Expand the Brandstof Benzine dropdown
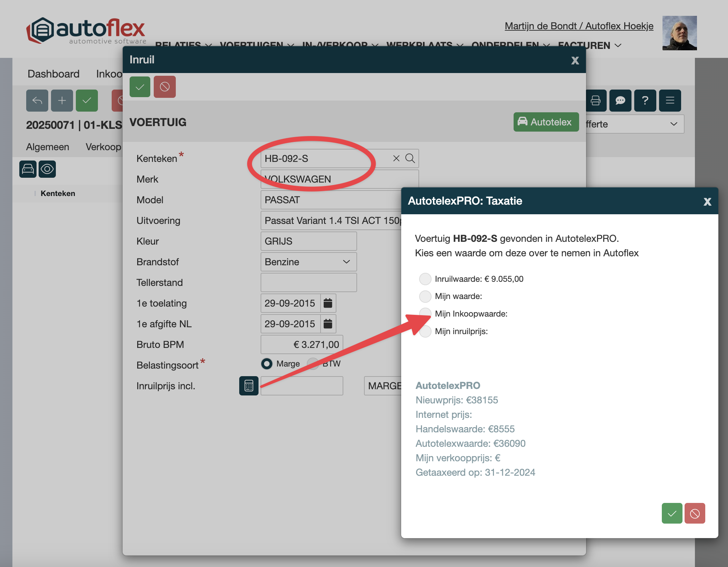This screenshot has width=728, height=567. (x=309, y=261)
